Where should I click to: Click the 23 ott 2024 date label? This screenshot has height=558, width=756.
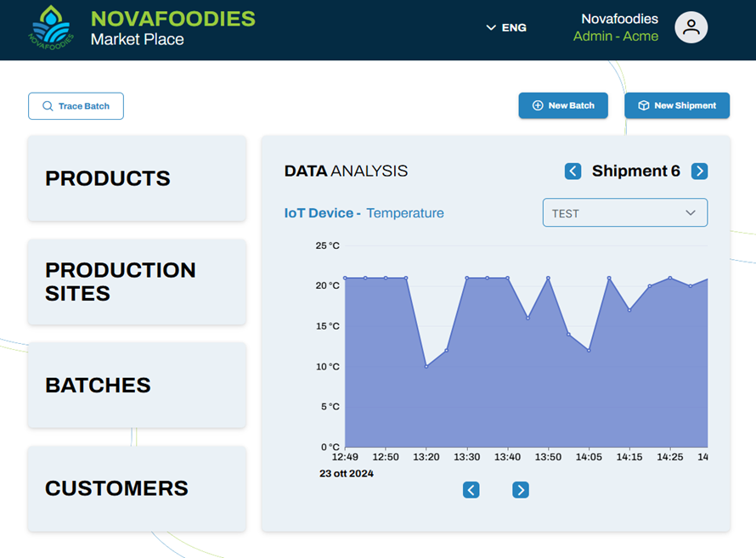point(347,474)
